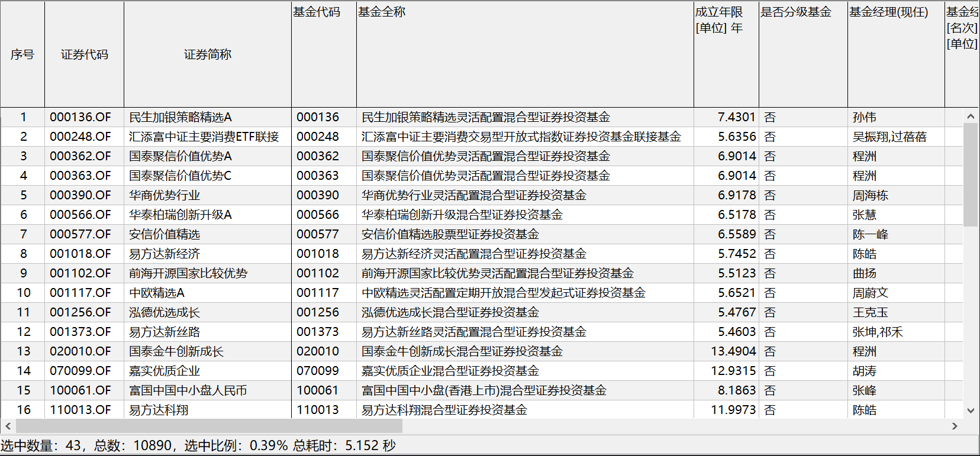980x456 pixels.
Task: Click the horizontal scrollbar right arrow
Action: click(955, 426)
